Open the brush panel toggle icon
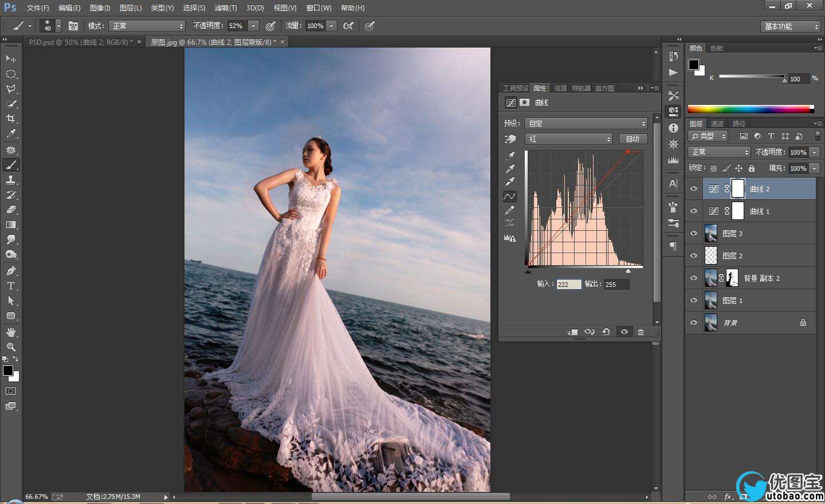 [x=73, y=26]
